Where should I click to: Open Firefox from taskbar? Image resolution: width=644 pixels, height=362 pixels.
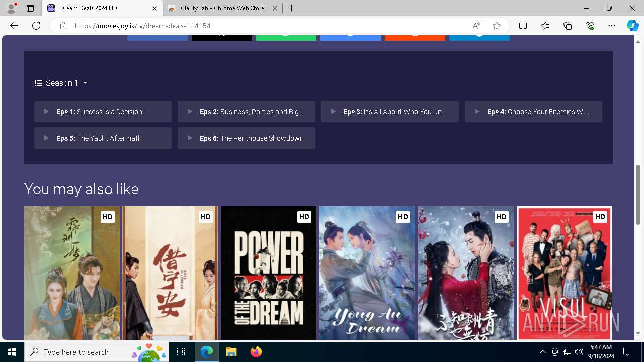pos(256,352)
